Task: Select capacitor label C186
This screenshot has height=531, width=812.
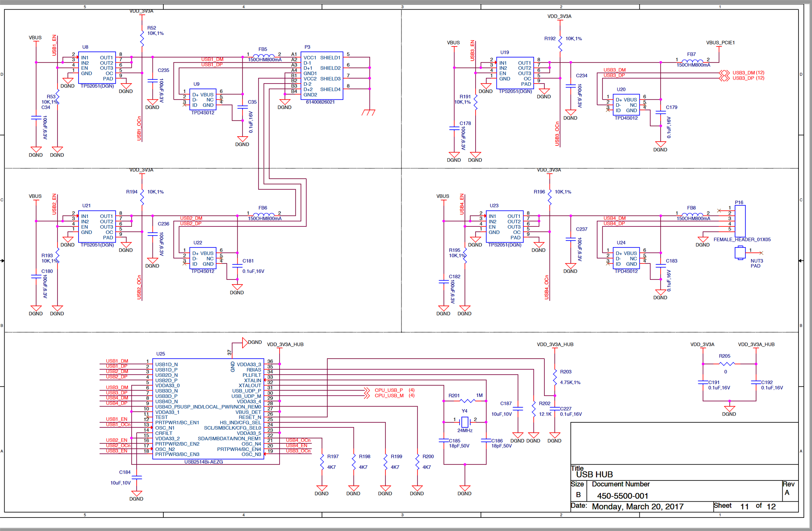Action: (497, 441)
